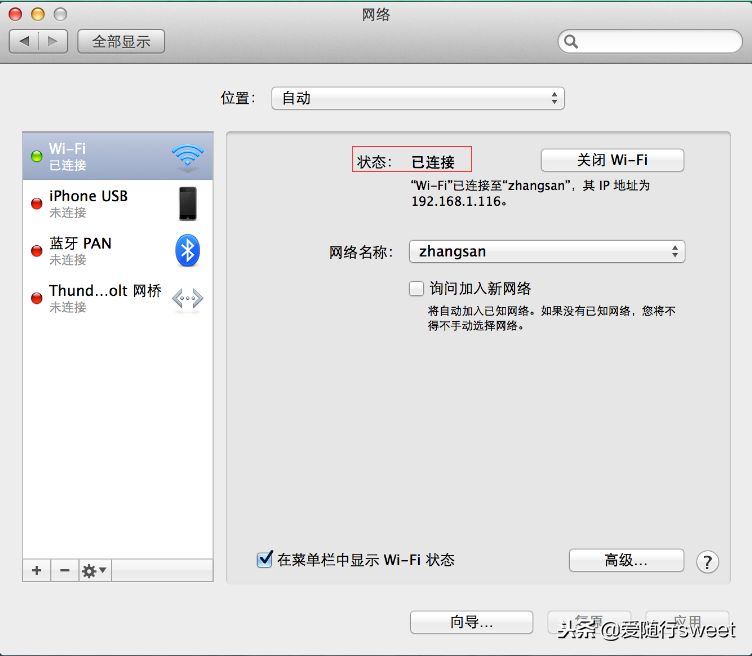Click the magnifier icon in search field
752x656 pixels.
[571, 42]
